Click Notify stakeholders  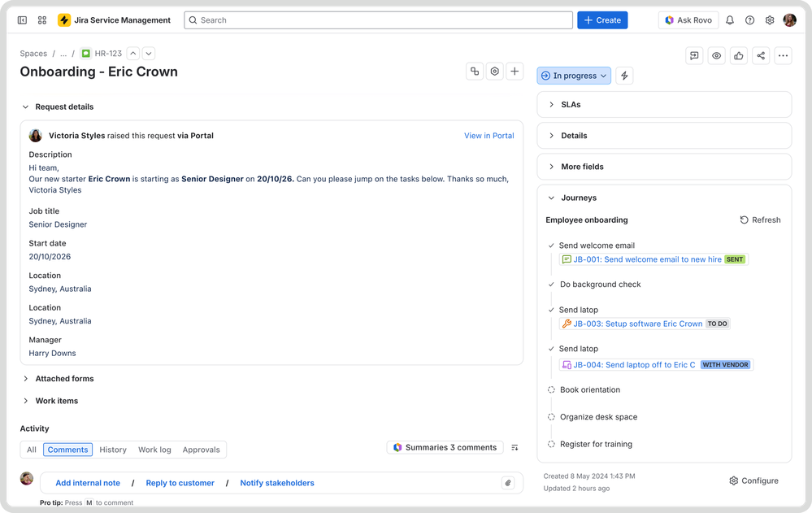[277, 483]
